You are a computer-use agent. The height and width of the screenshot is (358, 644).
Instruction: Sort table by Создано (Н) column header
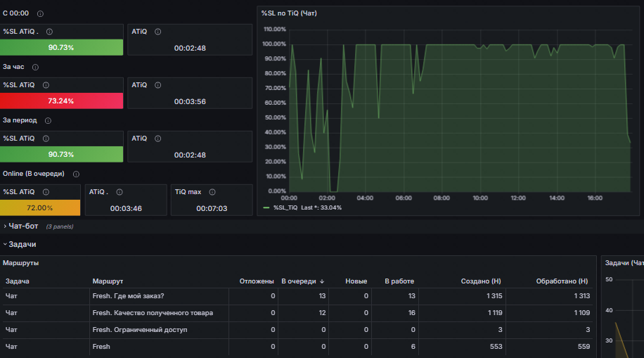click(480, 281)
